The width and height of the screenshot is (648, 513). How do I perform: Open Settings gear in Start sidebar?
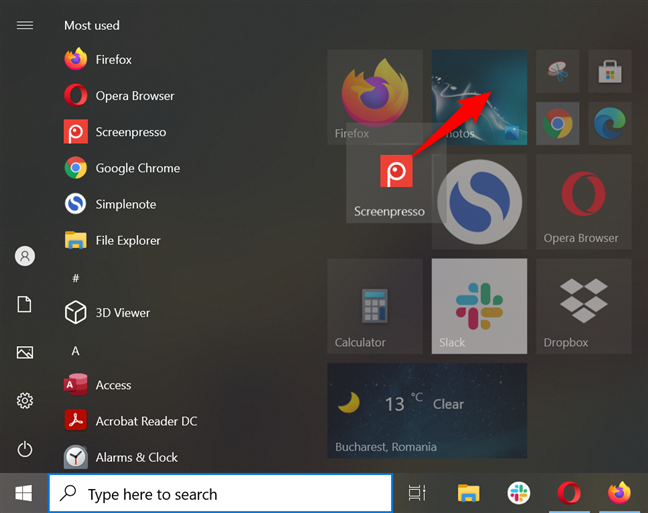25,401
